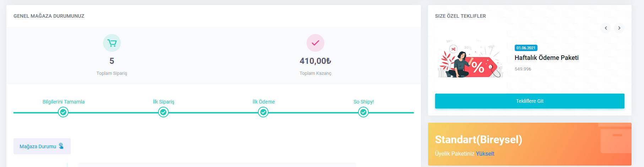Click the So Shipy! step checkmark

click(363, 112)
